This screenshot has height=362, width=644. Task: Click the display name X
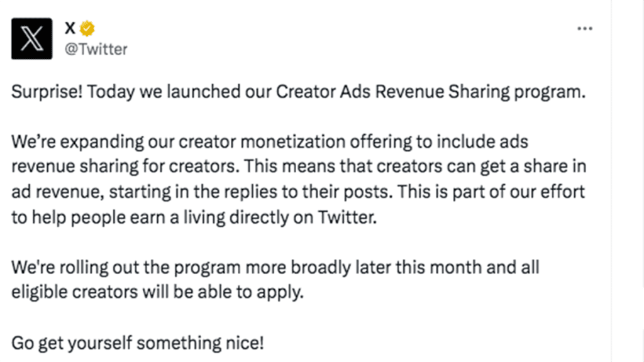70,28
